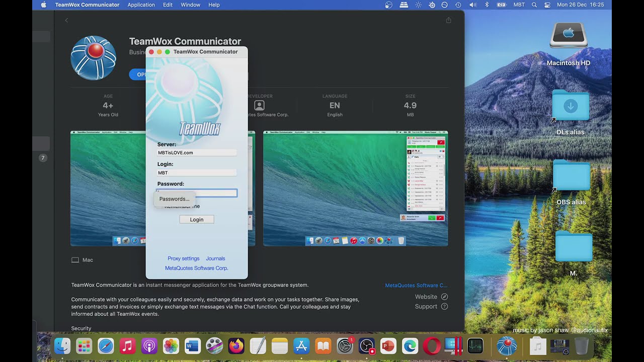Open System Preferences with update badge
This screenshot has height=362, width=644.
tap(345, 346)
